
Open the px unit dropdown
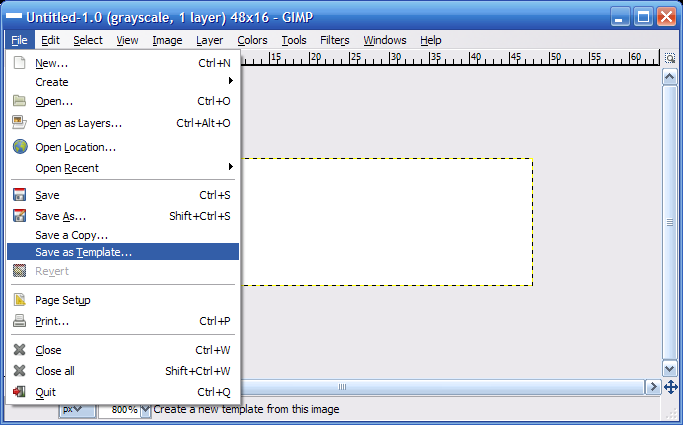click(77, 409)
